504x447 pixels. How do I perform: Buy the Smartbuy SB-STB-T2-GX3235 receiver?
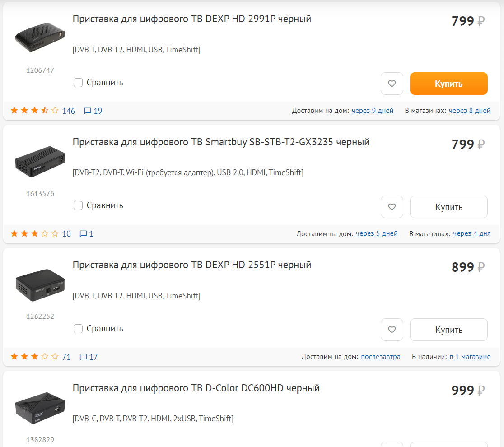click(448, 207)
